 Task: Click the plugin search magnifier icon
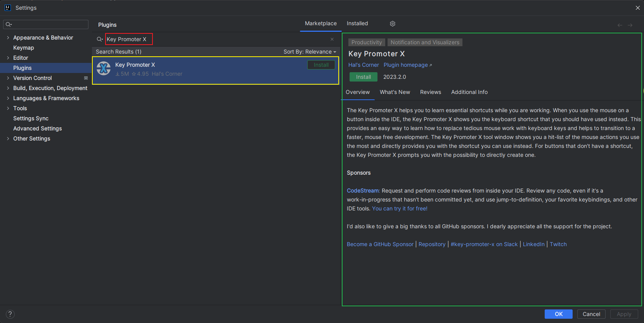(x=100, y=39)
